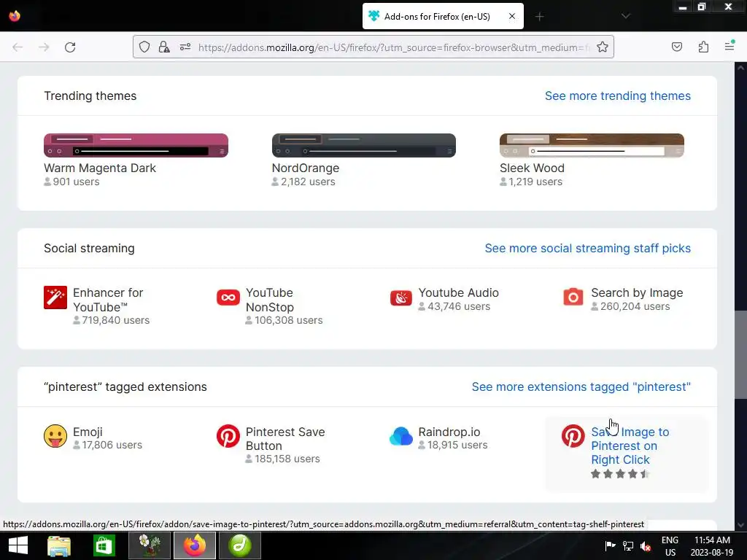This screenshot has height=560, width=747.
Task: Open NordOrange theme title link
Action: pyautogui.click(x=306, y=168)
